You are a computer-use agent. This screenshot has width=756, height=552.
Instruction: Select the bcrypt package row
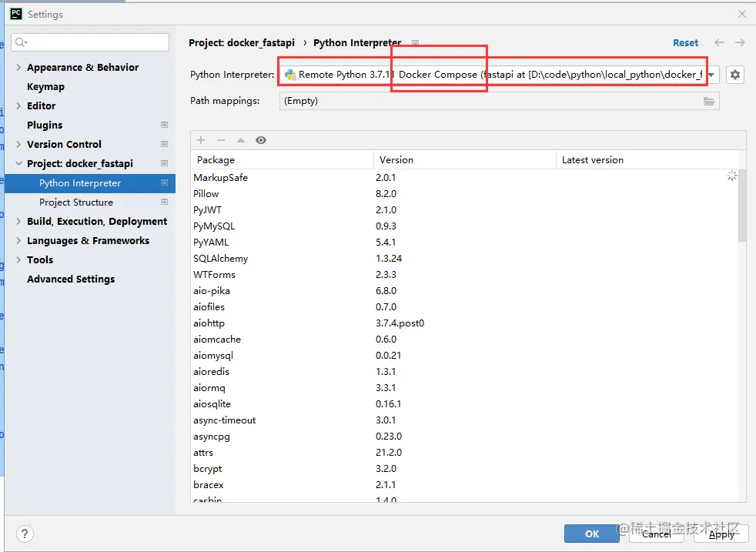tap(464, 469)
